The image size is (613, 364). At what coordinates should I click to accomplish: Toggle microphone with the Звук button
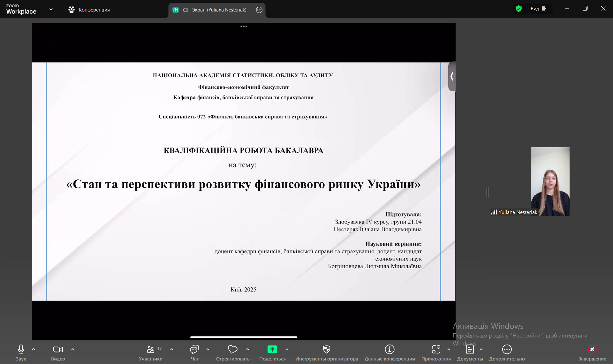click(x=21, y=350)
